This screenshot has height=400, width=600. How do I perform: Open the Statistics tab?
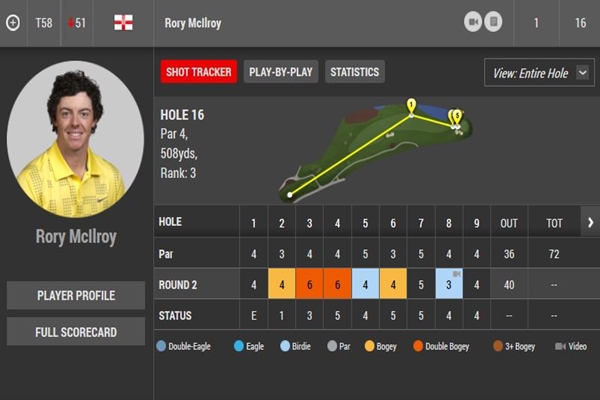tap(355, 72)
